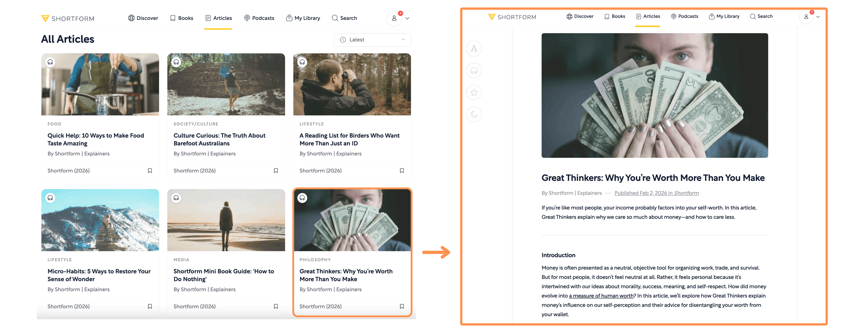The height and width of the screenshot is (333, 868).
Task: Bookmark the Great Thinkers philosophy article
Action: click(402, 306)
